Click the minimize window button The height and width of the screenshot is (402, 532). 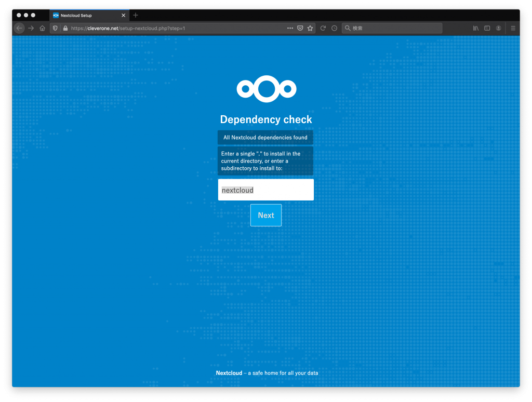(26, 15)
